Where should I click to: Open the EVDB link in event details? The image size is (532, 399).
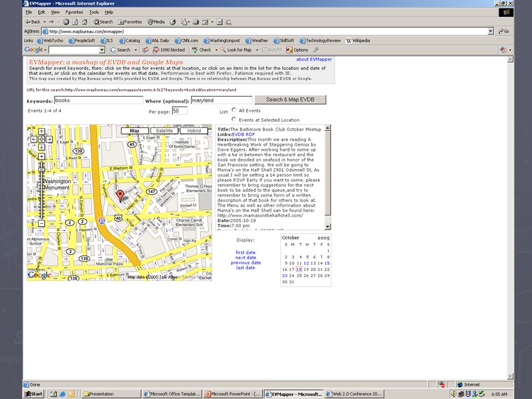click(x=238, y=134)
